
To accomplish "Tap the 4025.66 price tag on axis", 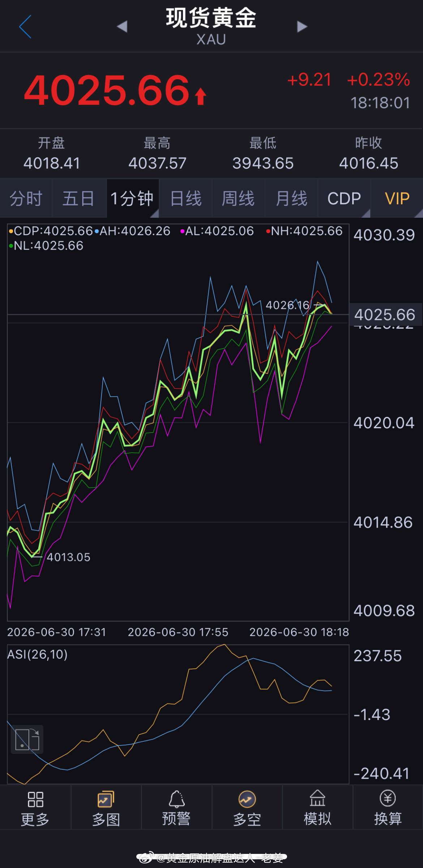I will [x=385, y=314].
